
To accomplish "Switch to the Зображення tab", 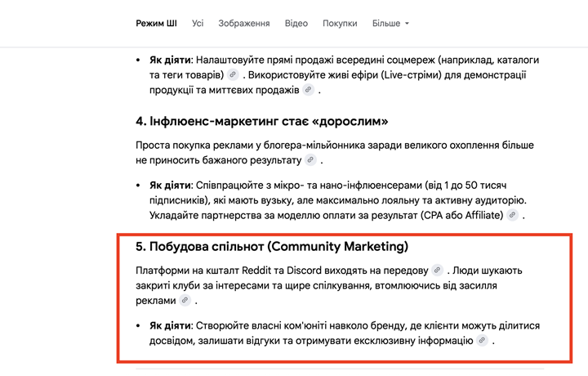I will pyautogui.click(x=243, y=23).
